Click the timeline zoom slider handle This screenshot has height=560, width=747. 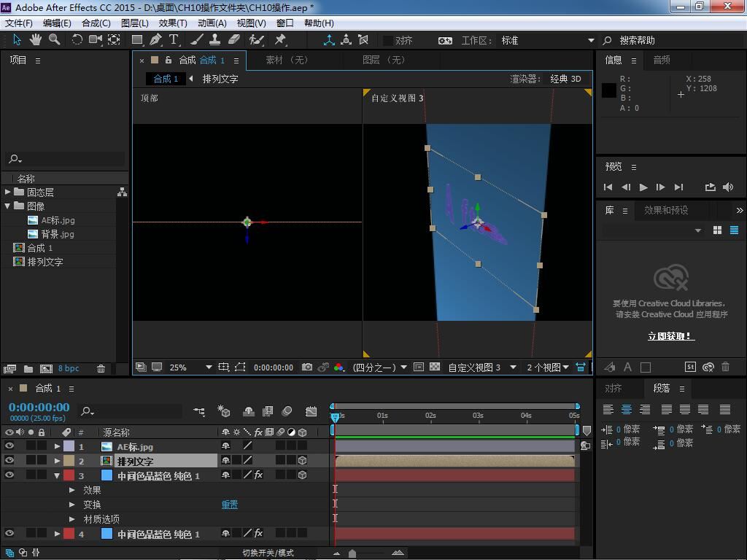pos(352,553)
